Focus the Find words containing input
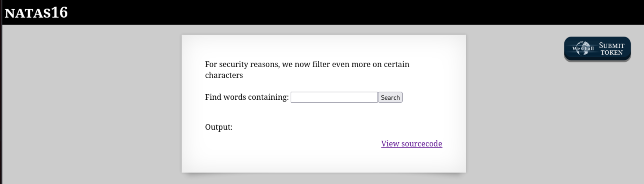 click(x=334, y=97)
